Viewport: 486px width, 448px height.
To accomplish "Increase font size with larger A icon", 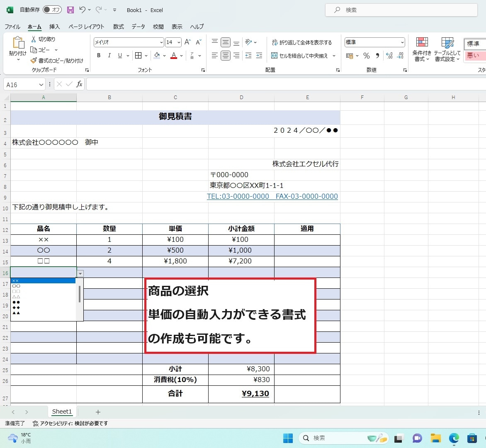I will [187, 42].
